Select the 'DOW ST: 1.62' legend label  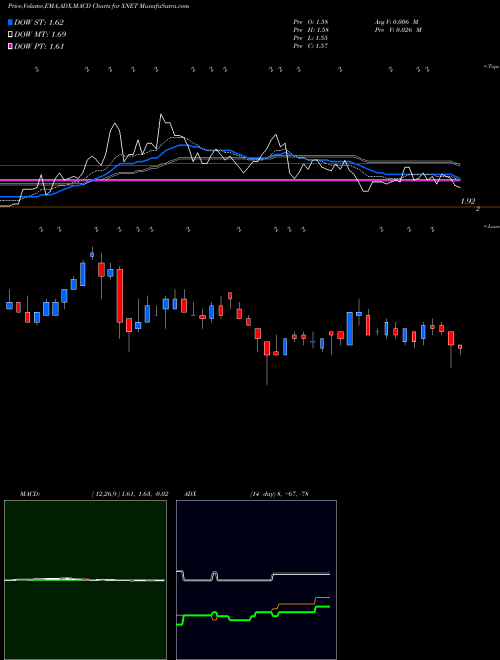coord(39,23)
